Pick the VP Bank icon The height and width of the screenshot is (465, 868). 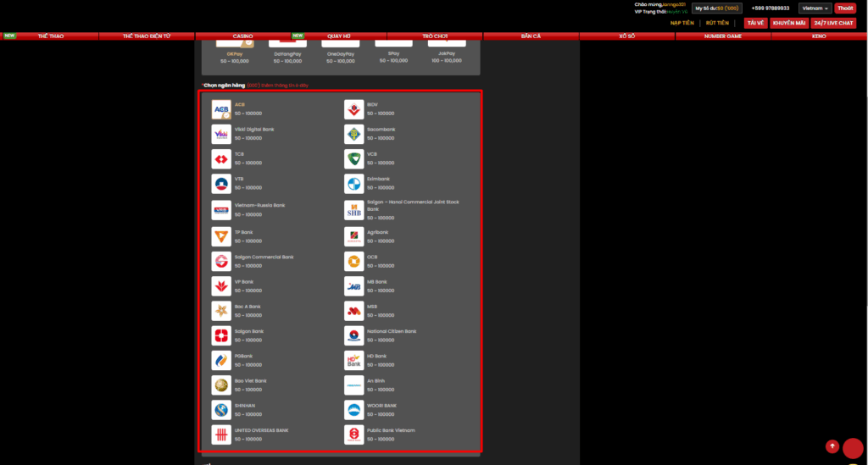(x=221, y=286)
